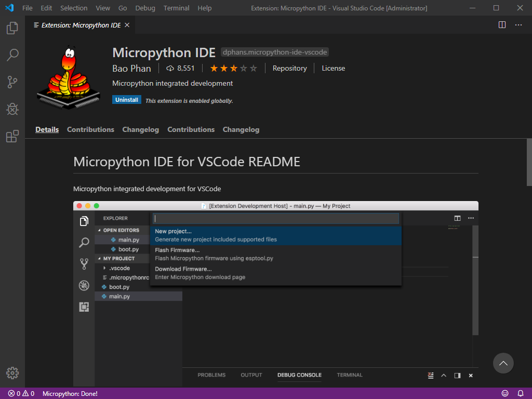Open the Extensions view in activity bar

12,136
